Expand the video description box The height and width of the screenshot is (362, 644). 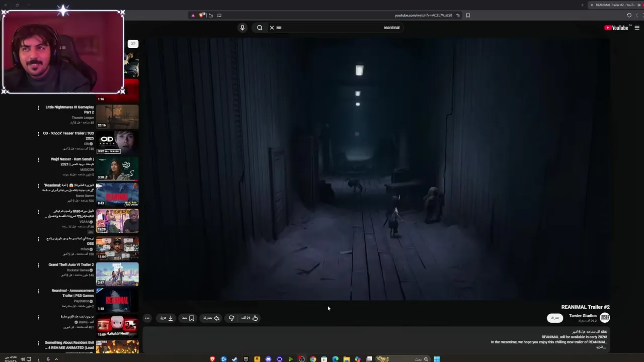(376, 339)
